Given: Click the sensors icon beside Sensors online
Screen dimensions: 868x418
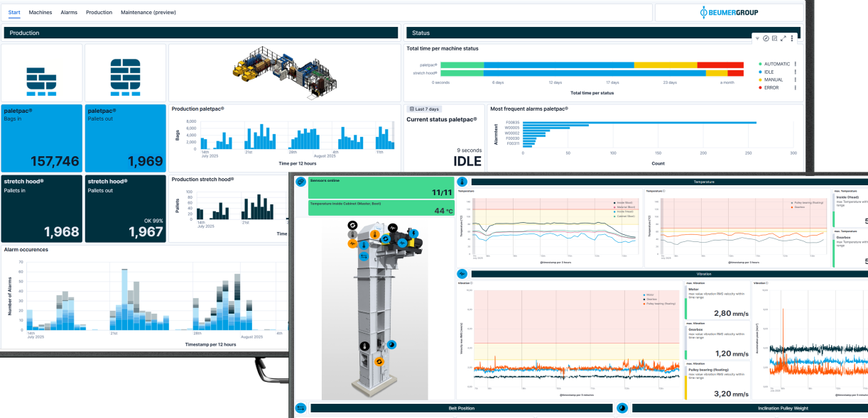Looking at the screenshot, I should 300,182.
